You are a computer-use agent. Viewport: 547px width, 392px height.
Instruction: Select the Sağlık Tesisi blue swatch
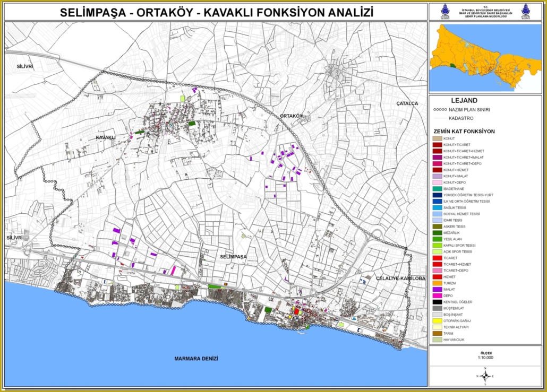click(x=437, y=208)
